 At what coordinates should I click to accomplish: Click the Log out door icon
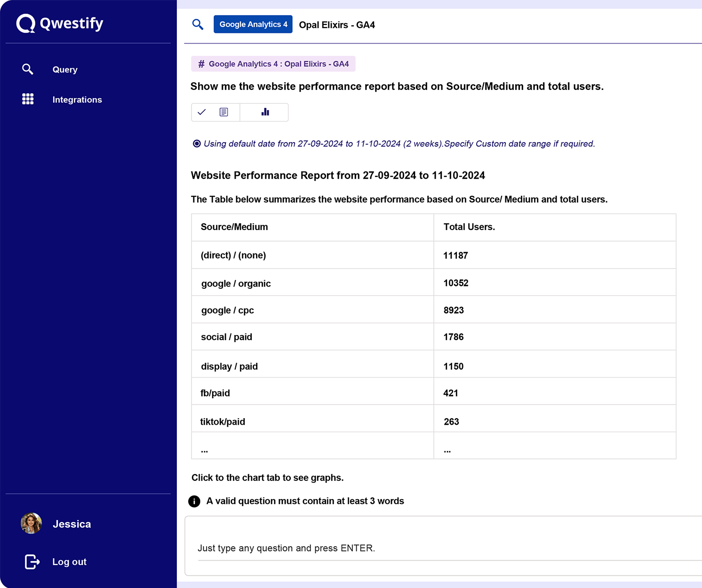[32, 562]
